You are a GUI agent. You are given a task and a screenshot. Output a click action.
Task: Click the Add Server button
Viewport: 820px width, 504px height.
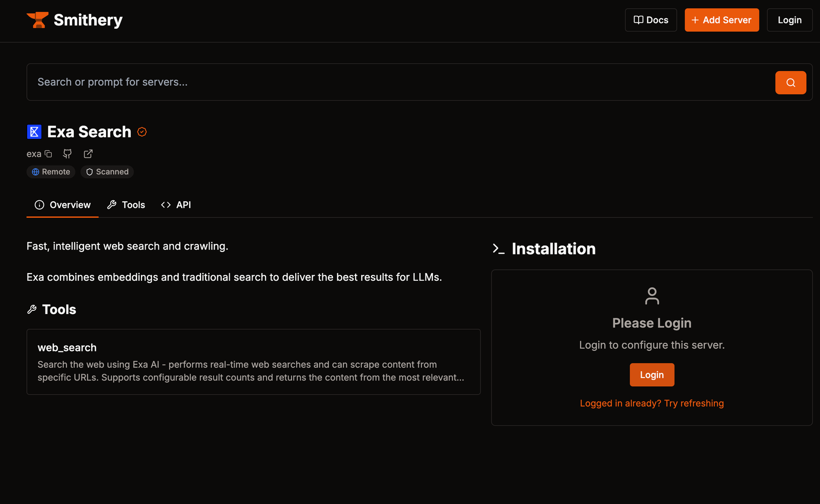722,20
